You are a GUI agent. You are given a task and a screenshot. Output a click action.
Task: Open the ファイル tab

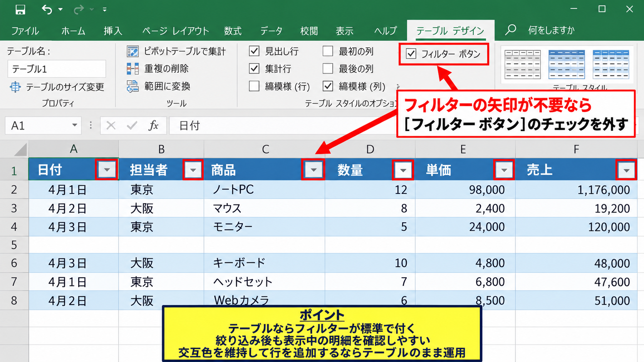(25, 31)
